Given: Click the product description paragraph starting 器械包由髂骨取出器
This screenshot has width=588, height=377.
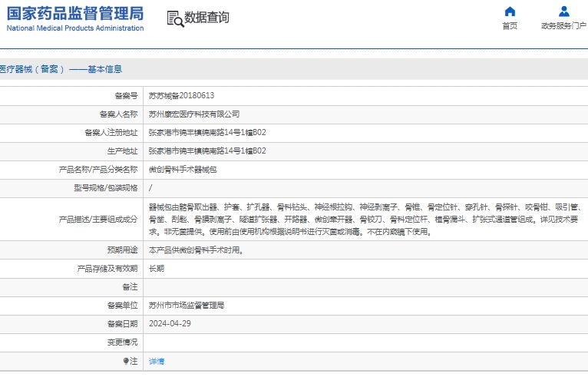Looking at the screenshot, I should click(365, 220).
